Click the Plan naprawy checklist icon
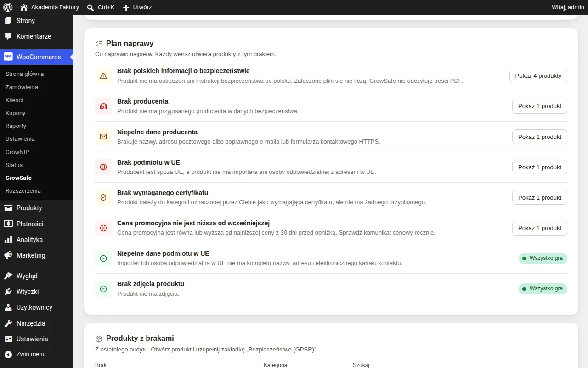The image size is (588, 368). coord(98,44)
